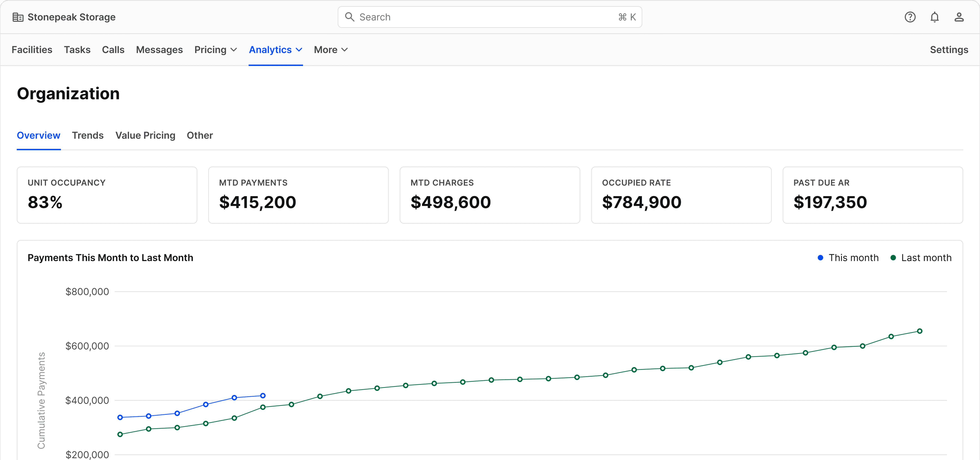Viewport: 980px width, 460px height.
Task: Open the user account profile icon
Action: click(959, 17)
